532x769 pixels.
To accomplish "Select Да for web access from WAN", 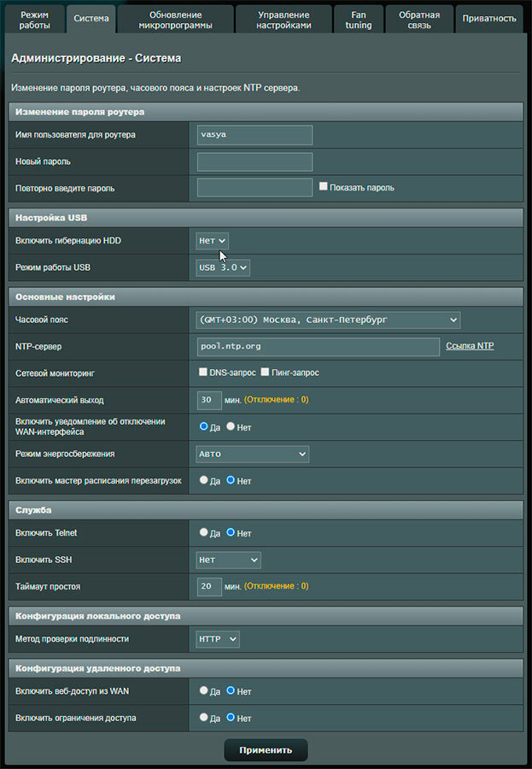I will coord(203,690).
